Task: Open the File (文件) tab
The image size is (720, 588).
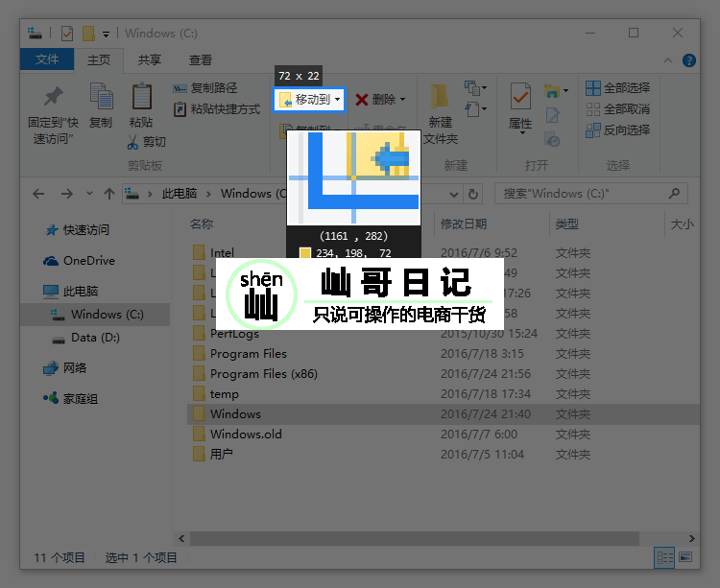Action: click(x=47, y=59)
